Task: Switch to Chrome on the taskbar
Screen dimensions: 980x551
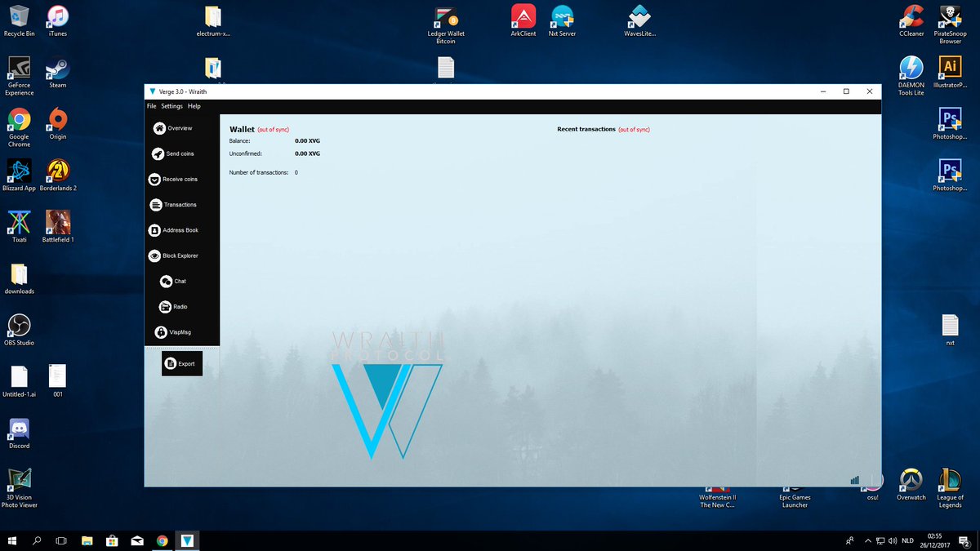Action: [x=163, y=540]
